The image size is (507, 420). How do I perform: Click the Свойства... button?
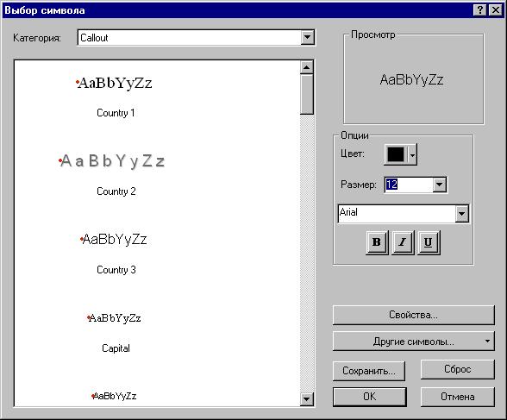click(x=414, y=315)
